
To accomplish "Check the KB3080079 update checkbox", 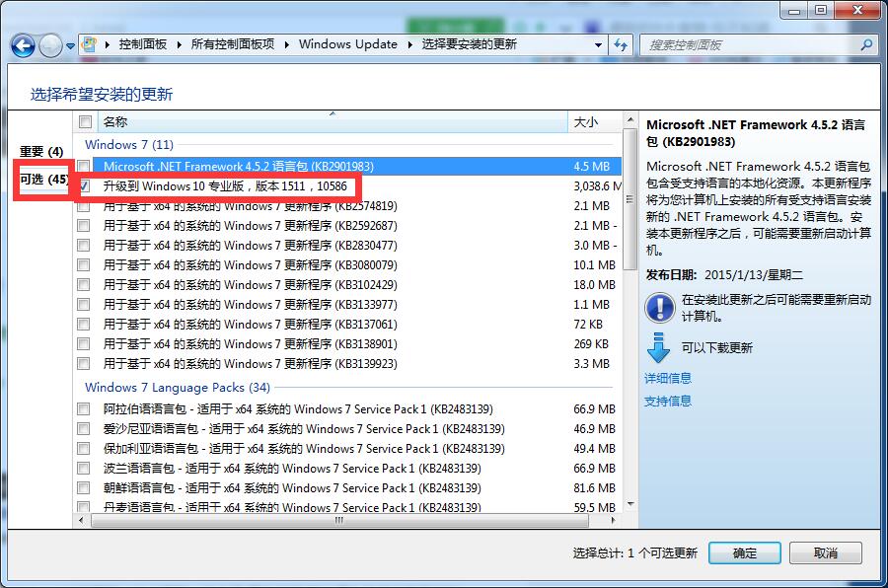I will click(85, 265).
